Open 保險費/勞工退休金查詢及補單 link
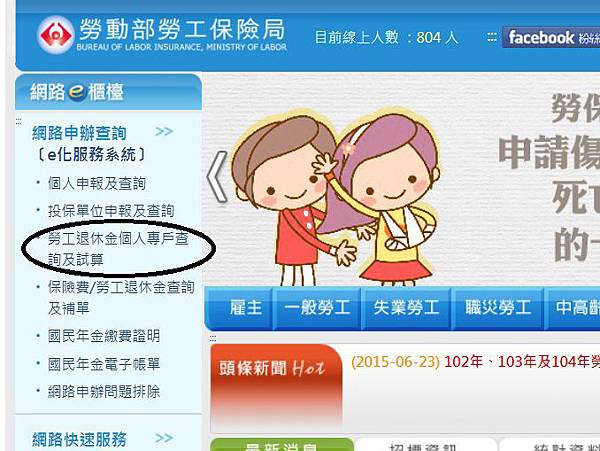600x451 pixels. [121, 297]
